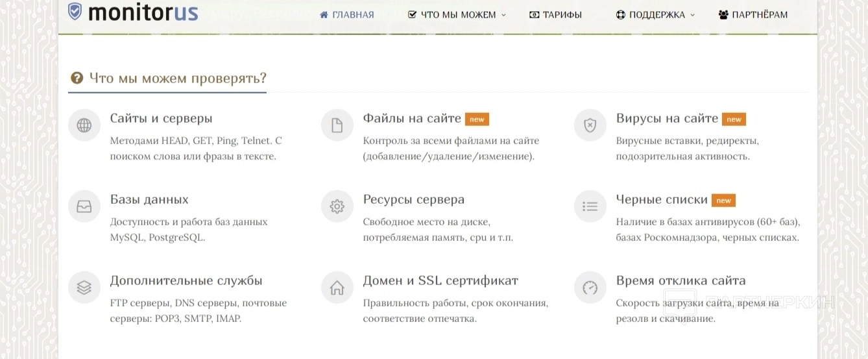Open the Дополнительные службы heading

pyautogui.click(x=186, y=281)
